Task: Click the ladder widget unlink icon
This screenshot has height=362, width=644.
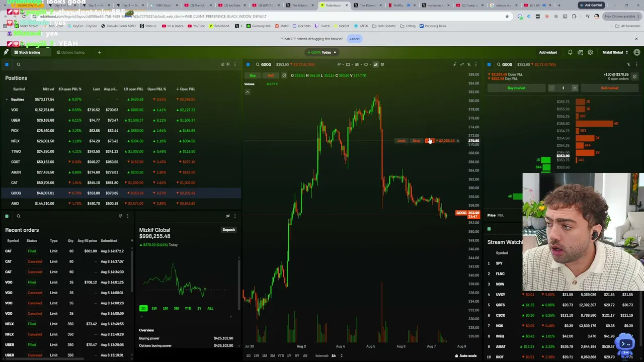Action: 628,64
